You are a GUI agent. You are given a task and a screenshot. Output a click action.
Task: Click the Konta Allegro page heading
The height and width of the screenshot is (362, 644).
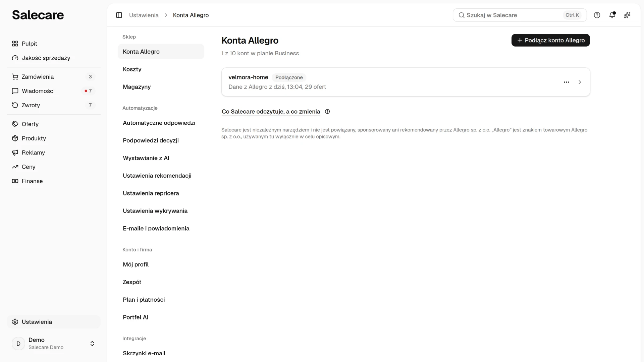(x=250, y=41)
